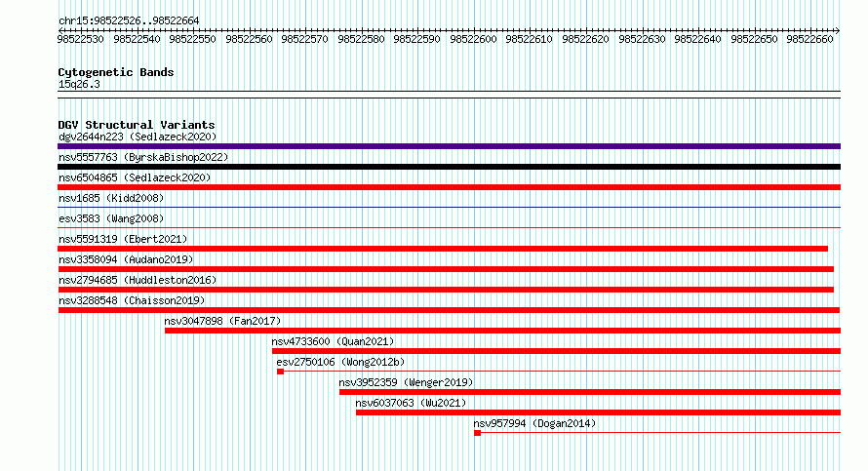Click ruler position 98522620
This screenshot has height=471, width=868.
(x=586, y=39)
